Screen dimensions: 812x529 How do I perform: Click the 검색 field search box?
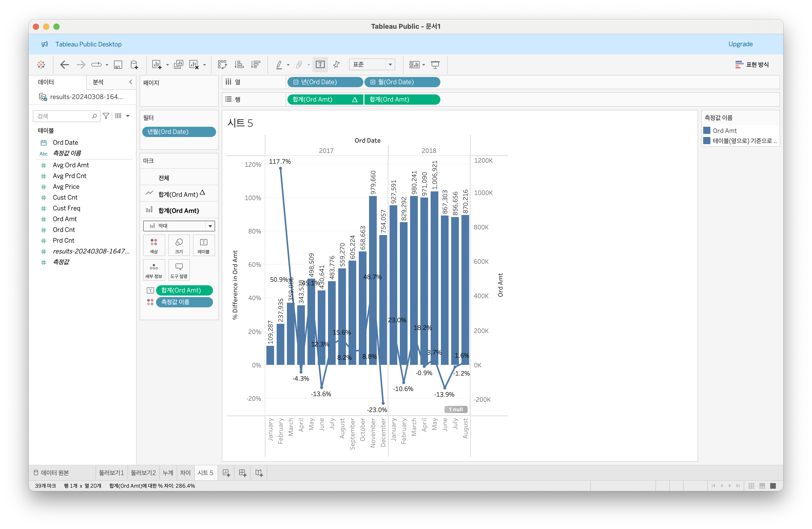click(63, 116)
